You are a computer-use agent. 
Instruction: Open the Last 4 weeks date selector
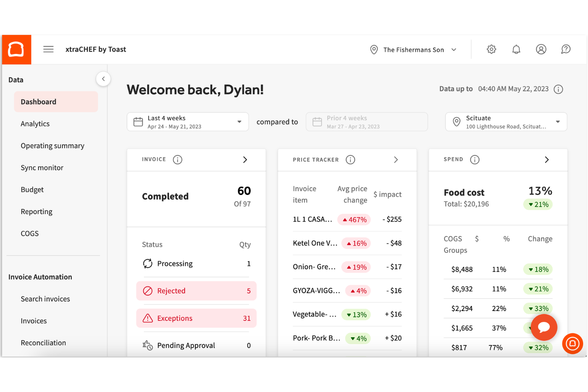tap(188, 122)
